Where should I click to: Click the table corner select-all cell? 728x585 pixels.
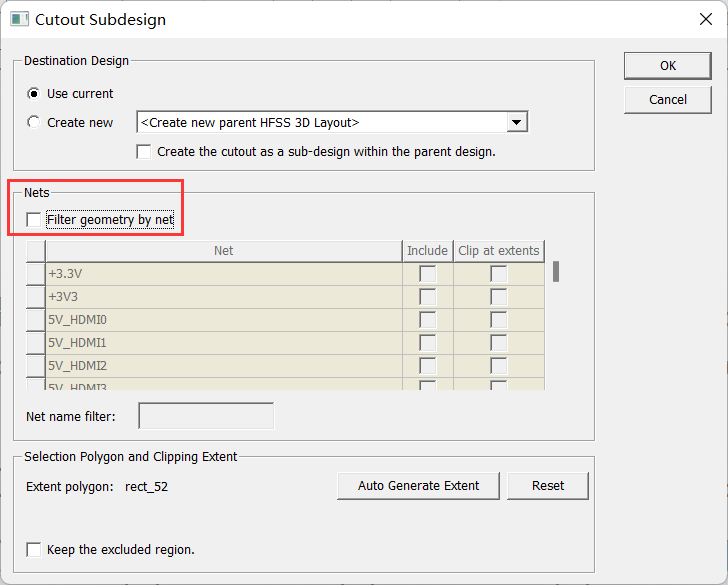36,251
